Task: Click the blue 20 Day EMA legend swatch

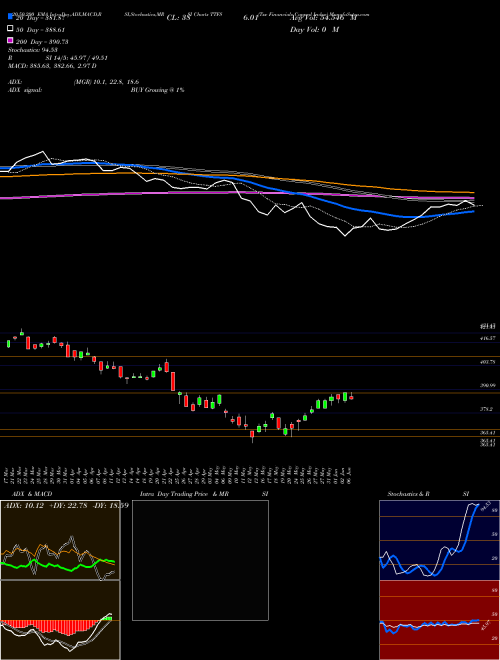Action: pyautogui.click(x=10, y=16)
